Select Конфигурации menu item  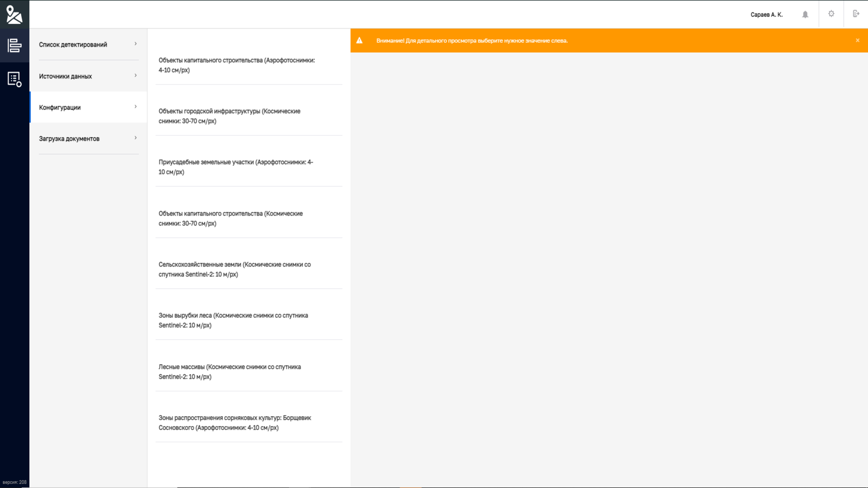[89, 107]
